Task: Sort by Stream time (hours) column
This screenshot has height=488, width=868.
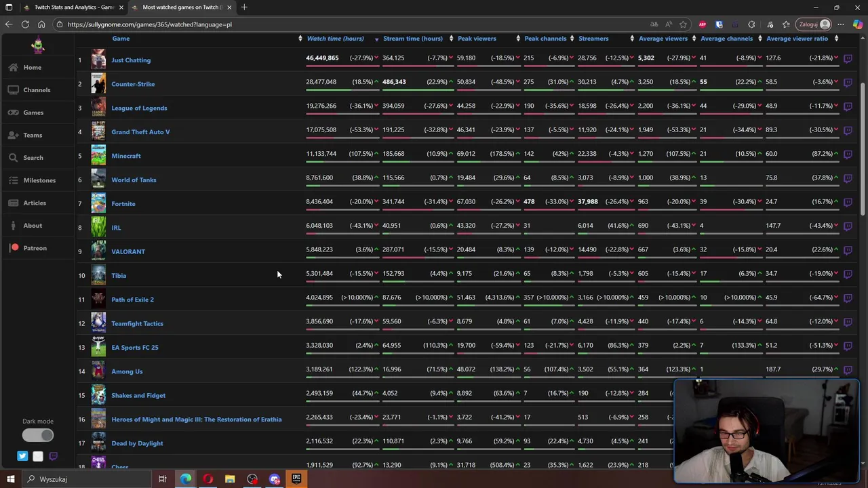Action: pyautogui.click(x=412, y=39)
